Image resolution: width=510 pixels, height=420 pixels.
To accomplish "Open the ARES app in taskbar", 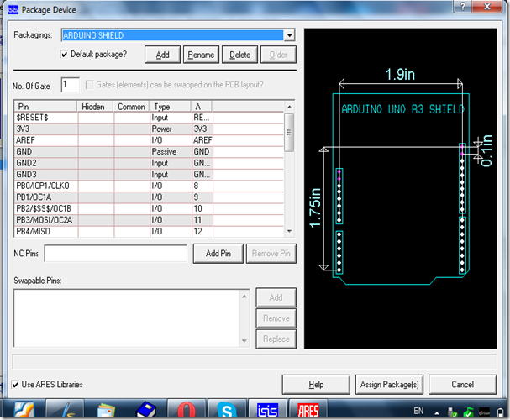I will coord(308,410).
